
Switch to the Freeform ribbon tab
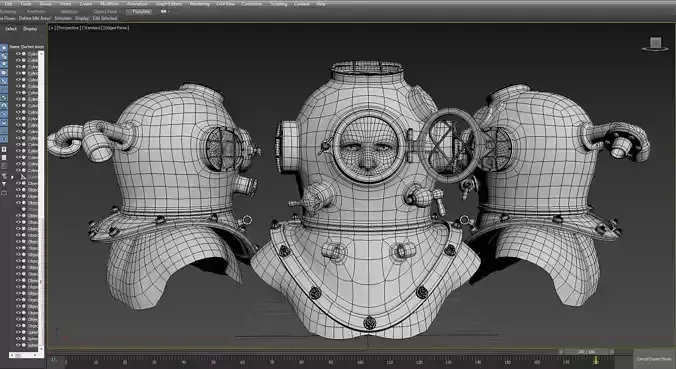click(36, 12)
